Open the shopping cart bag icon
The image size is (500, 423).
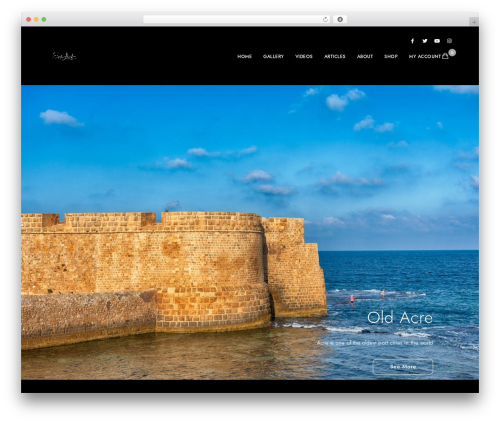tap(445, 56)
